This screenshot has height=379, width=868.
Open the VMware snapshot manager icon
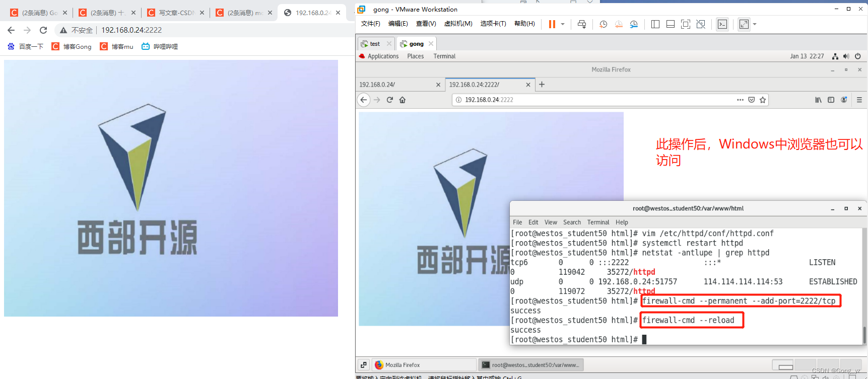point(634,24)
